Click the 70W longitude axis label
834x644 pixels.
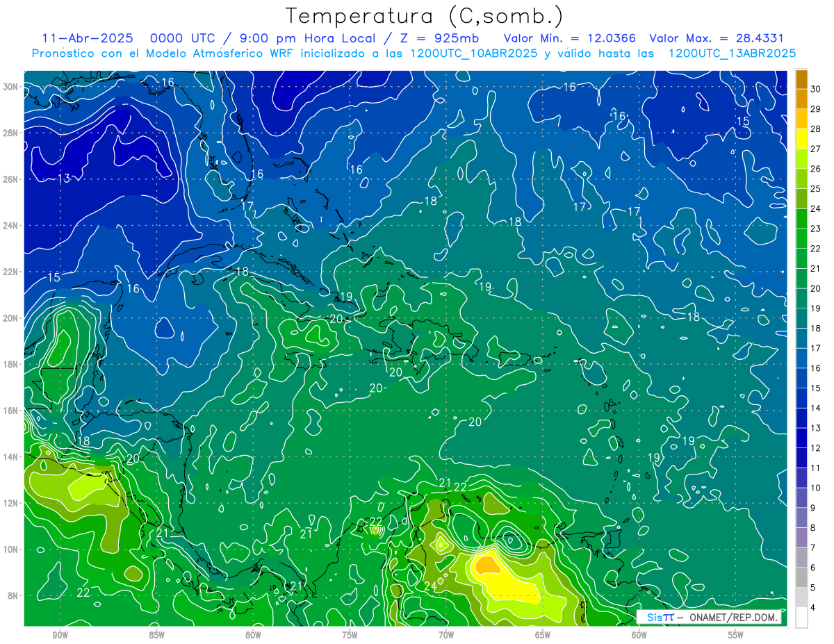(x=446, y=635)
